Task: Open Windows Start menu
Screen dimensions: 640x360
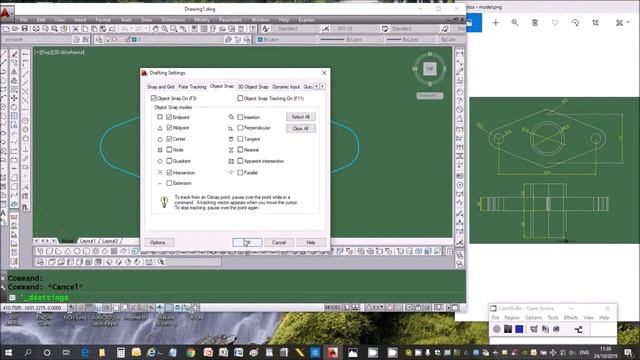Action: pyautogui.click(x=8, y=352)
